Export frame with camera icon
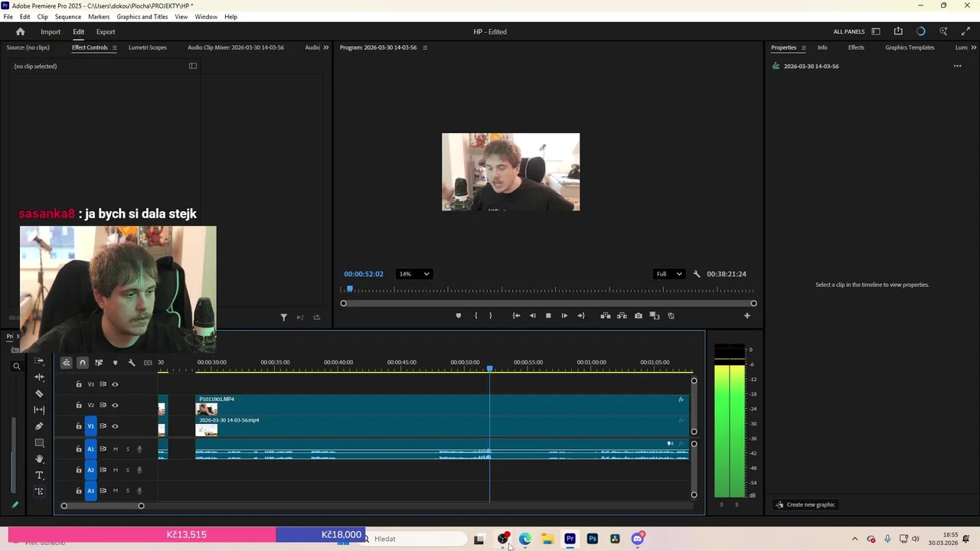This screenshot has height=551, width=980. (x=639, y=315)
